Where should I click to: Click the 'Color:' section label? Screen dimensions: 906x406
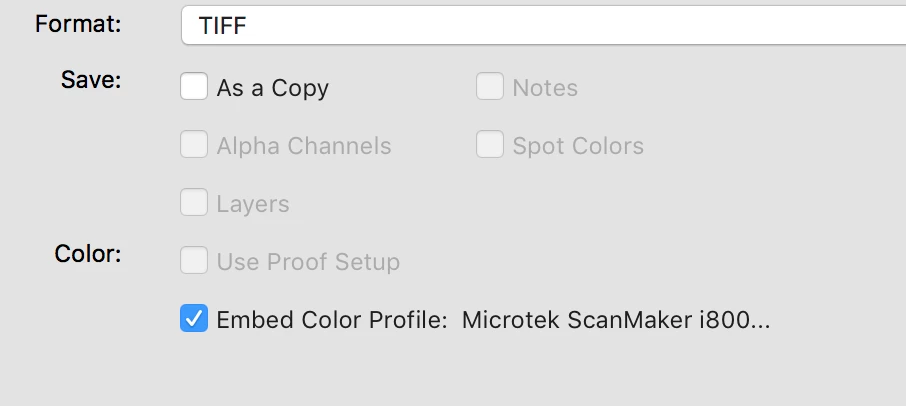click(x=88, y=254)
